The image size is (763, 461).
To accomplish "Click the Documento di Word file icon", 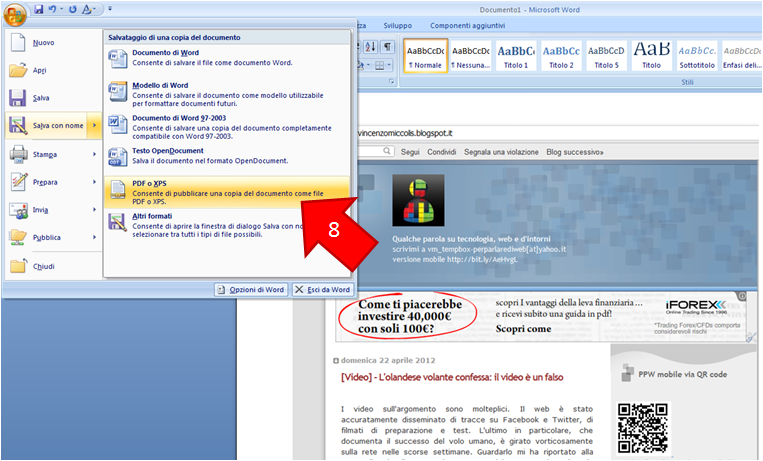I will (x=118, y=58).
